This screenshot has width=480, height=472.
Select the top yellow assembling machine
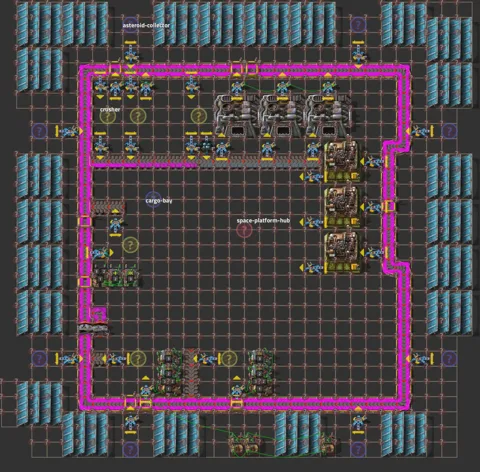[x=342, y=162]
